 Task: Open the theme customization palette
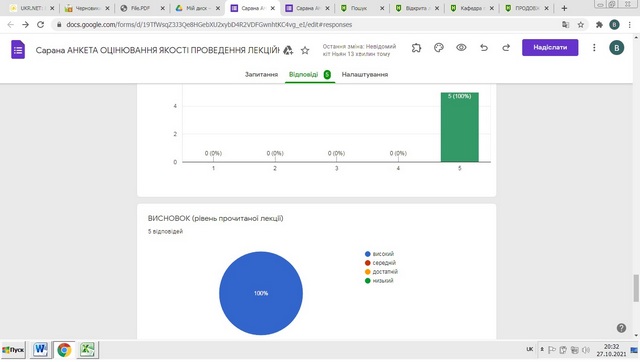(x=439, y=48)
